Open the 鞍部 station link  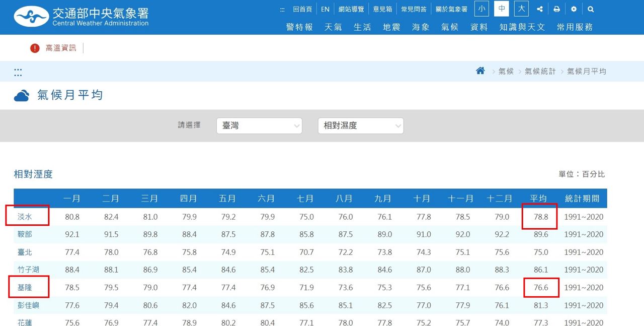tap(25, 234)
